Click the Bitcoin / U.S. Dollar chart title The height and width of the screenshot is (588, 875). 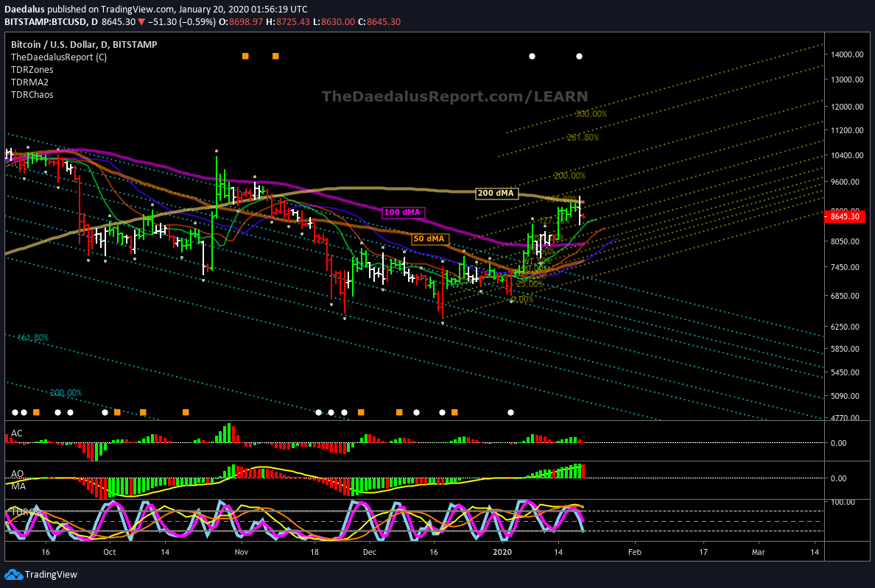pos(84,45)
